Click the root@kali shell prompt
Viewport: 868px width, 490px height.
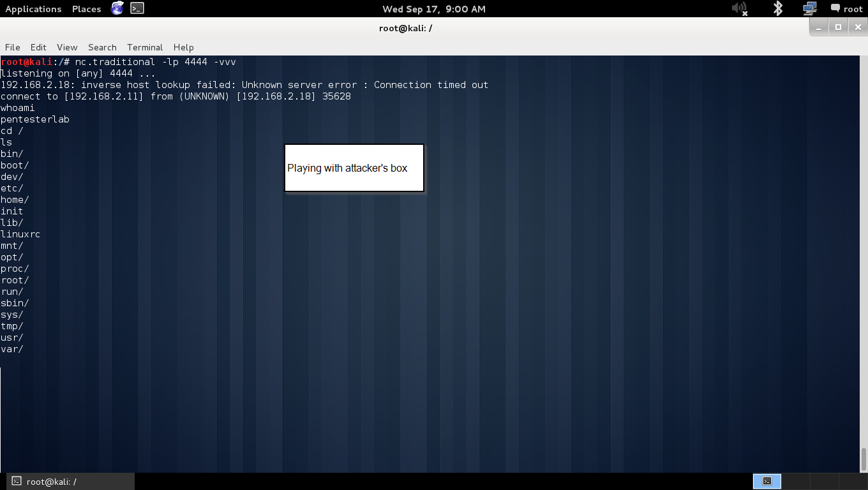click(x=35, y=62)
